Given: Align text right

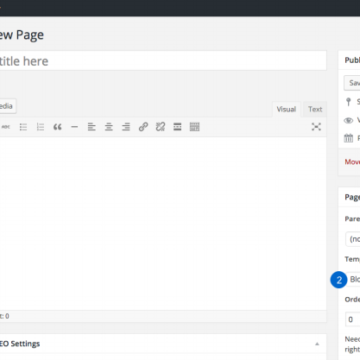Looking at the screenshot, I should (126, 127).
